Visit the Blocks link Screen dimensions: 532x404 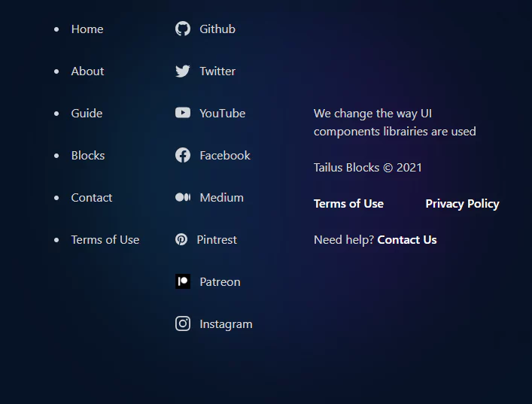[88, 156]
